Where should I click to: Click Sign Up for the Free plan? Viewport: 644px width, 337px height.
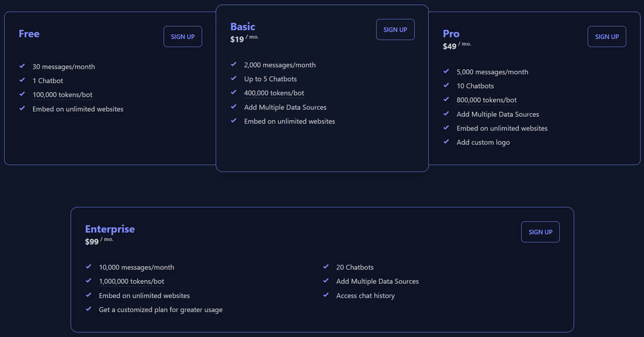coord(183,36)
